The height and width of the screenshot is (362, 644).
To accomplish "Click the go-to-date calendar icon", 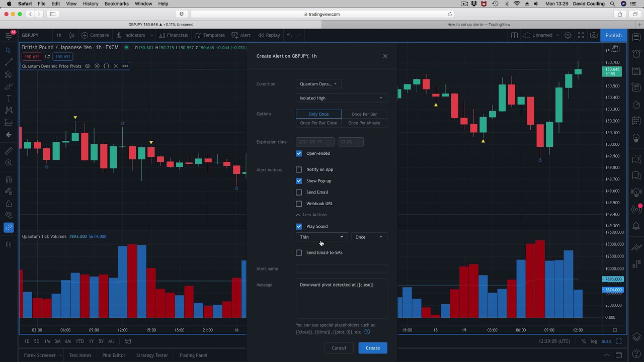I will [128, 341].
